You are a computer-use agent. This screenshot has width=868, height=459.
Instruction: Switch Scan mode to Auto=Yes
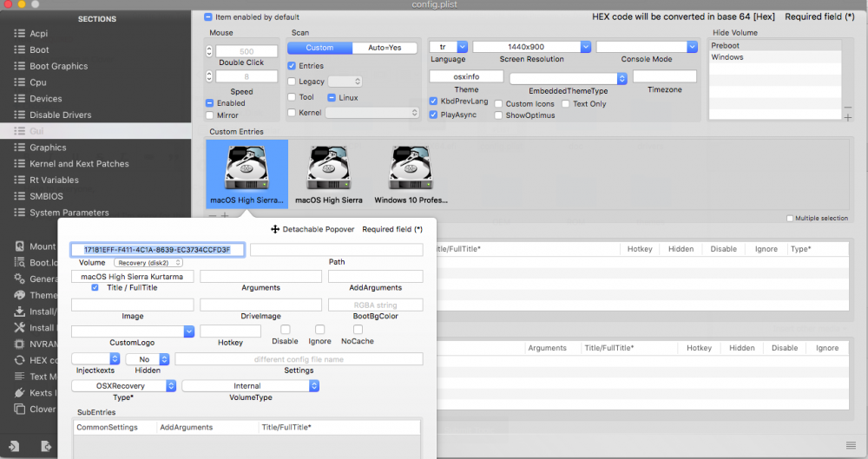coord(385,49)
